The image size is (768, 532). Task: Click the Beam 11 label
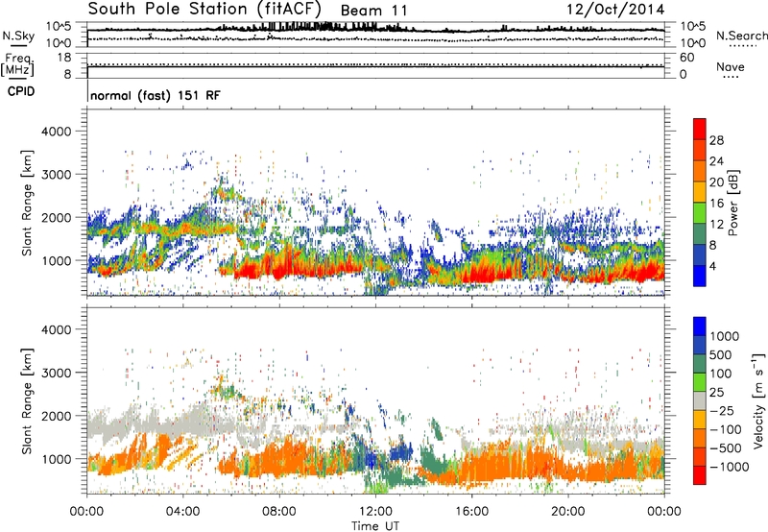(373, 11)
